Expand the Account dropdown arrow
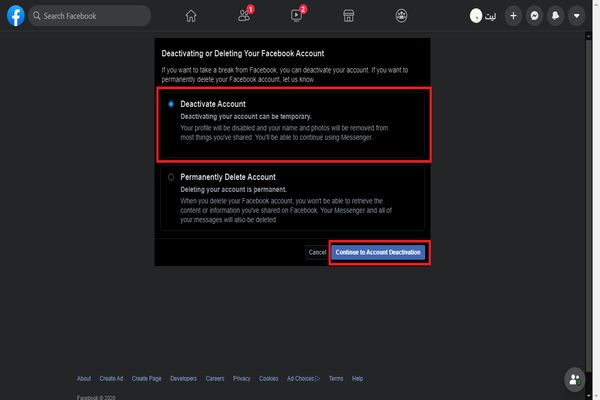Image resolution: width=600 pixels, height=400 pixels. [576, 16]
